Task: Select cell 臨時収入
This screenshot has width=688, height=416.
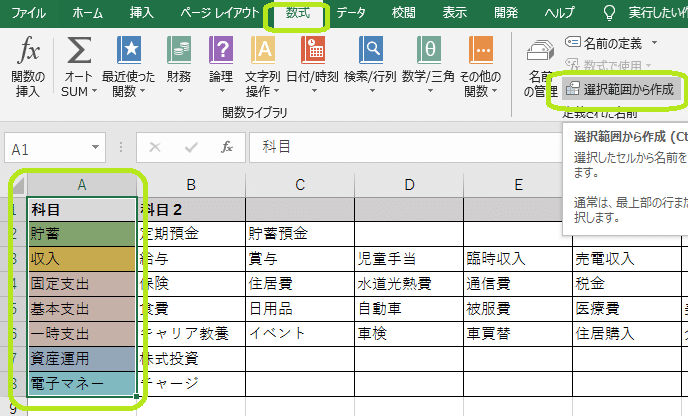Action: pyautogui.click(x=518, y=259)
